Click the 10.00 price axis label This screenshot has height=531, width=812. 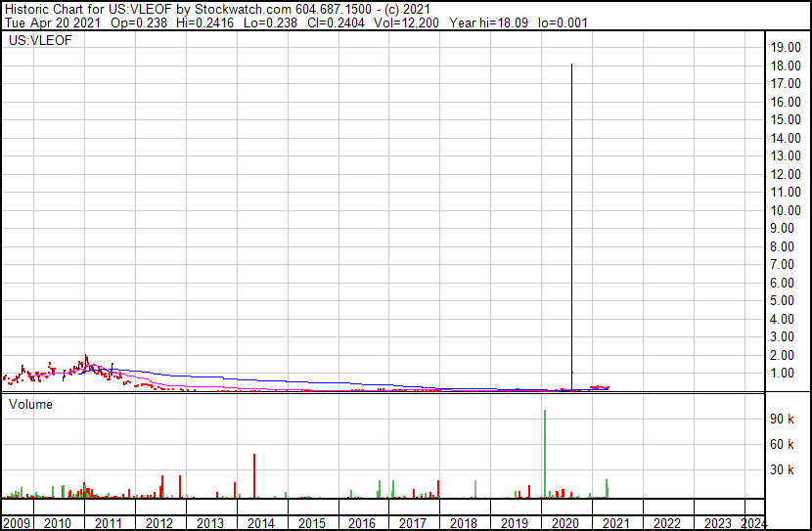pos(786,210)
